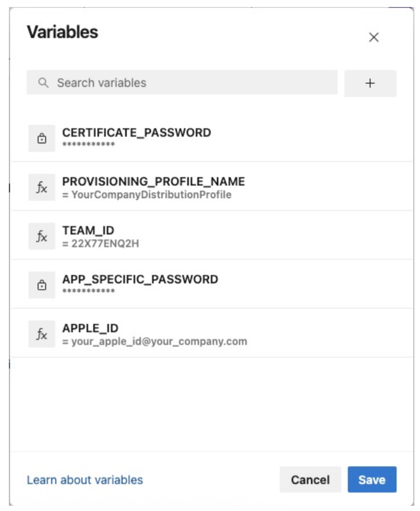
Task: Open the PROVISIONING_PROFILE_NAME variable row
Action: [153, 182]
